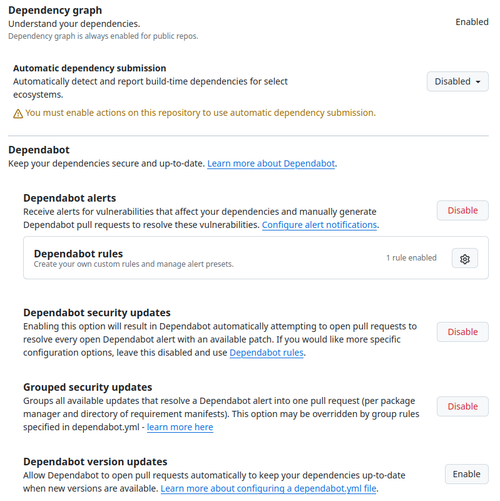This screenshot has height=501, width=500.
Task: Open Dependabot rules gear settings
Action: point(464,258)
